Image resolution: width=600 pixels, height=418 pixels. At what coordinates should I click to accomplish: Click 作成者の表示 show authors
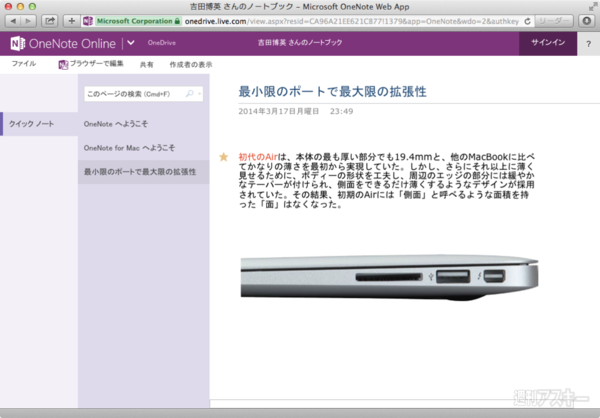tap(191, 65)
